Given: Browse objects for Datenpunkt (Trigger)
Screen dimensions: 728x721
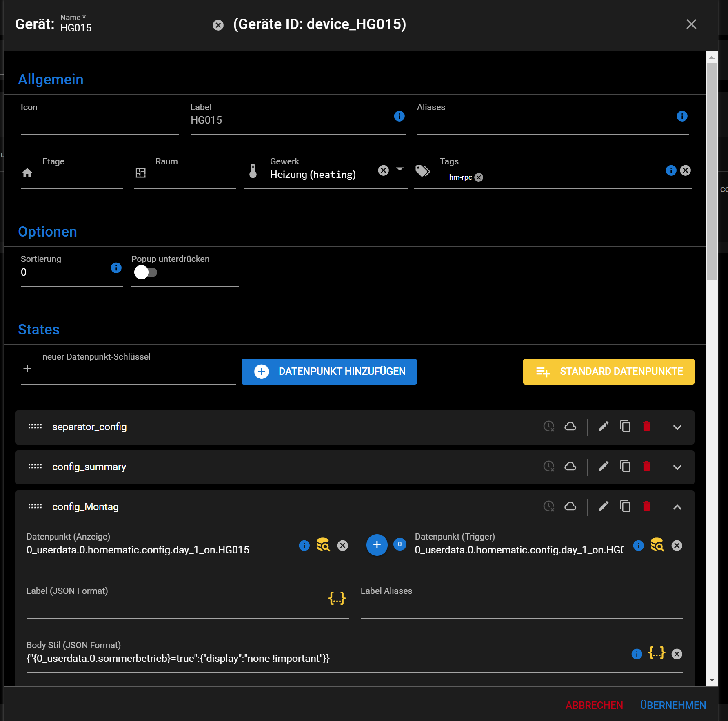Looking at the screenshot, I should click(x=657, y=545).
